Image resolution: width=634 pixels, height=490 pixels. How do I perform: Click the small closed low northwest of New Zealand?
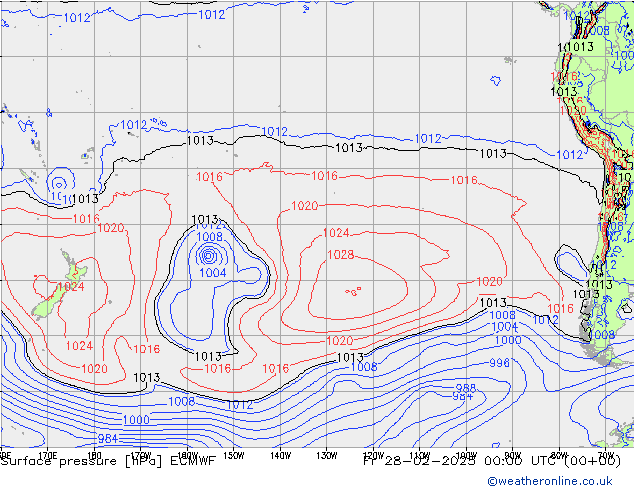[x=59, y=184]
